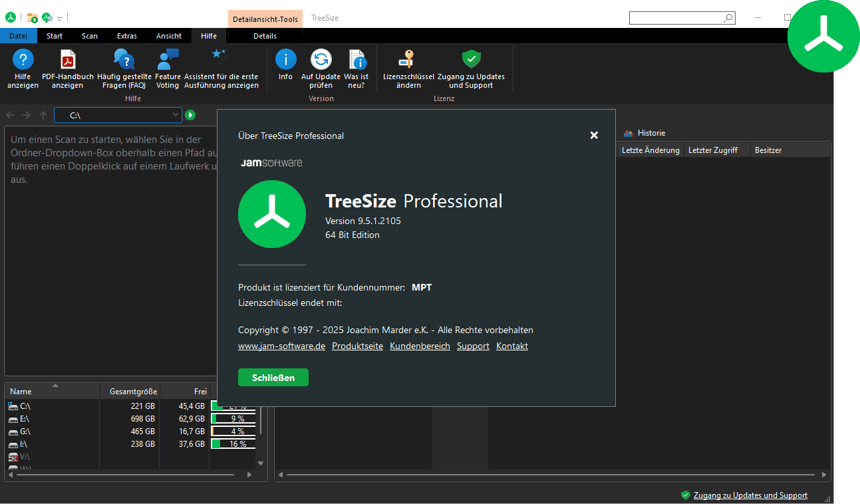Screen dimensions: 860x504
Task: Click green shield icon in status bar
Action: coord(685,495)
